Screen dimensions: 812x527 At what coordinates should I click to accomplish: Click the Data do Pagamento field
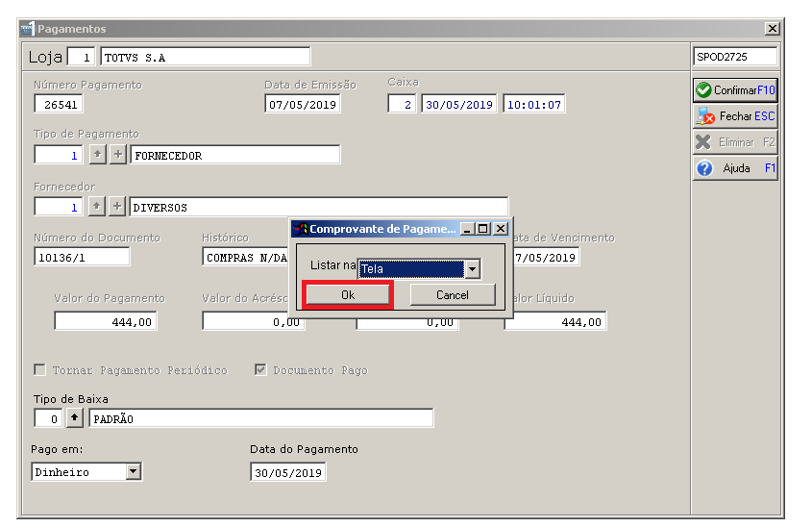tap(288, 472)
